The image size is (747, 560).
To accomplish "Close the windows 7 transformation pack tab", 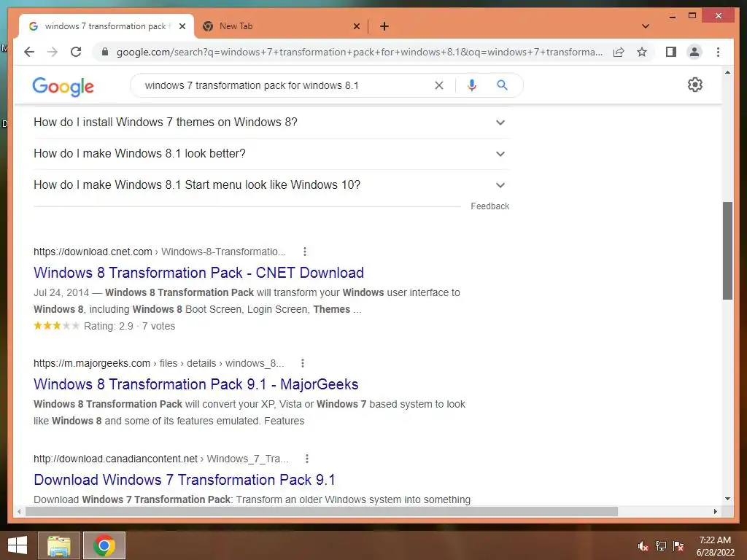I will (182, 26).
